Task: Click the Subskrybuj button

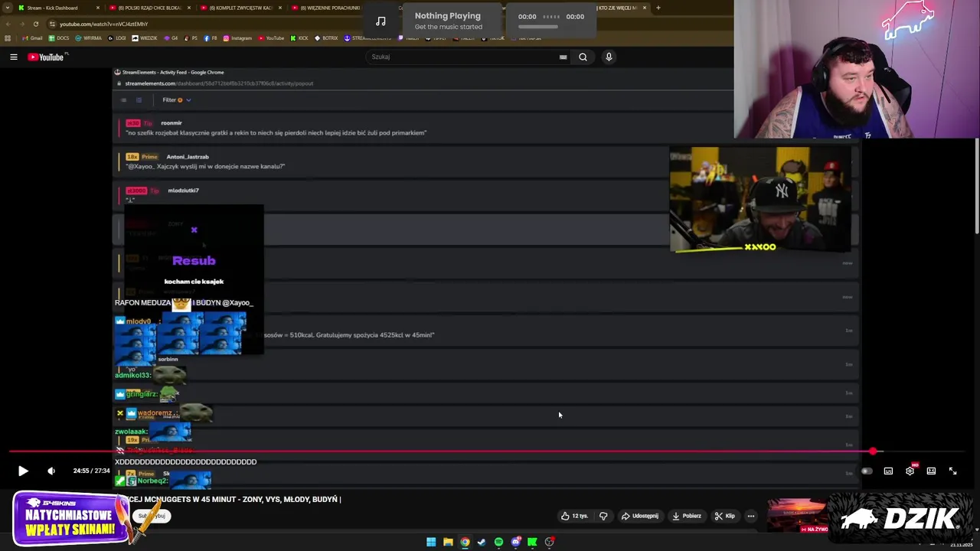Action: 152,516
